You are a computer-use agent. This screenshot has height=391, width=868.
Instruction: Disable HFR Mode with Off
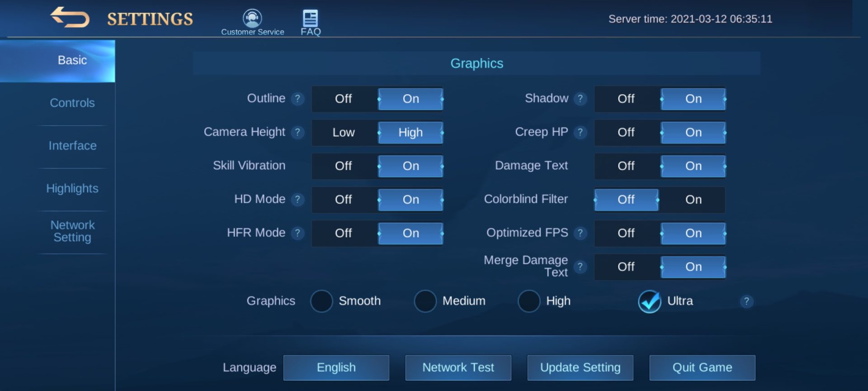point(344,233)
